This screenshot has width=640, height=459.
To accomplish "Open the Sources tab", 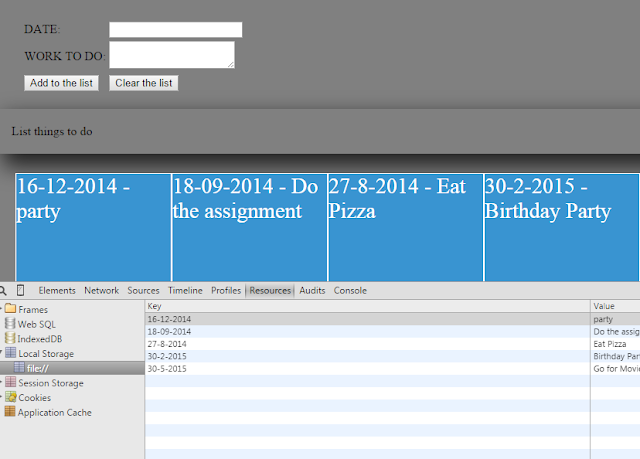I will [143, 290].
